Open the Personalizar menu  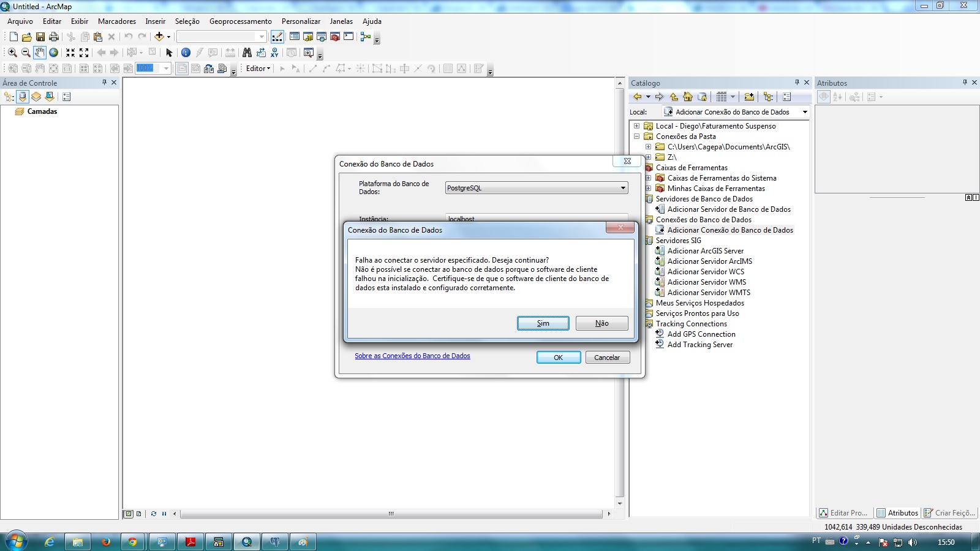301,21
